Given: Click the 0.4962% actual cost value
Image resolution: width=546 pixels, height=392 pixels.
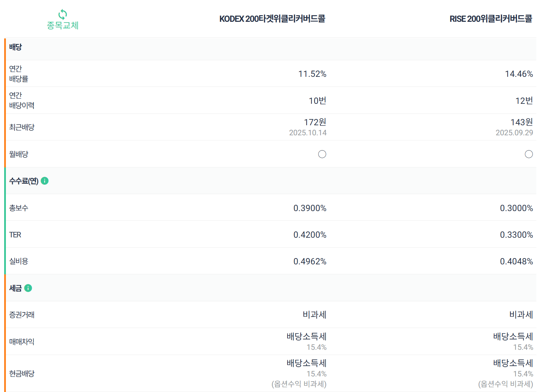Looking at the screenshot, I should tap(310, 261).
